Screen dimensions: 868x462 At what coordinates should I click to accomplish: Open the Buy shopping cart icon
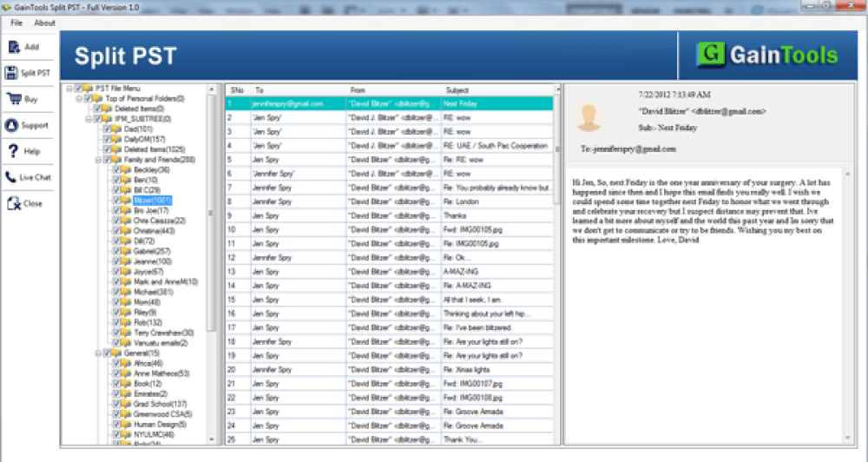coord(13,99)
